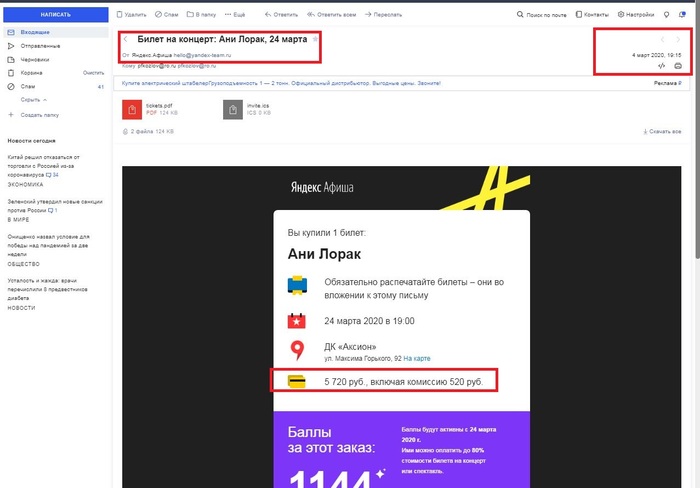
Task: Open news about Онищенко and pandemic
Action: 49,246
